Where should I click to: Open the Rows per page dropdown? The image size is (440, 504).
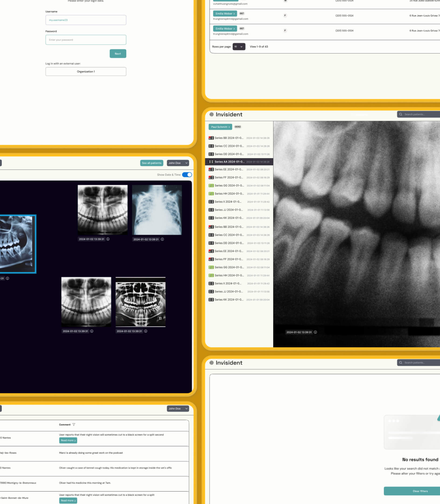point(239,47)
